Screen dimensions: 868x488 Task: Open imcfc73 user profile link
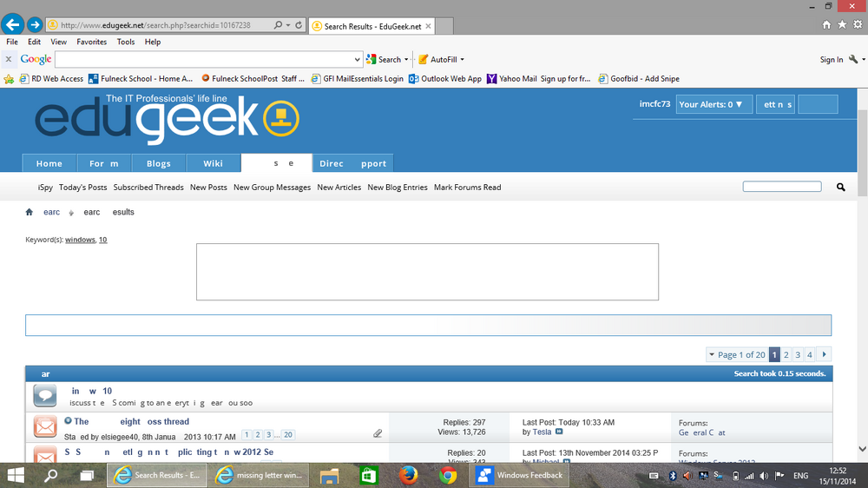coord(654,103)
